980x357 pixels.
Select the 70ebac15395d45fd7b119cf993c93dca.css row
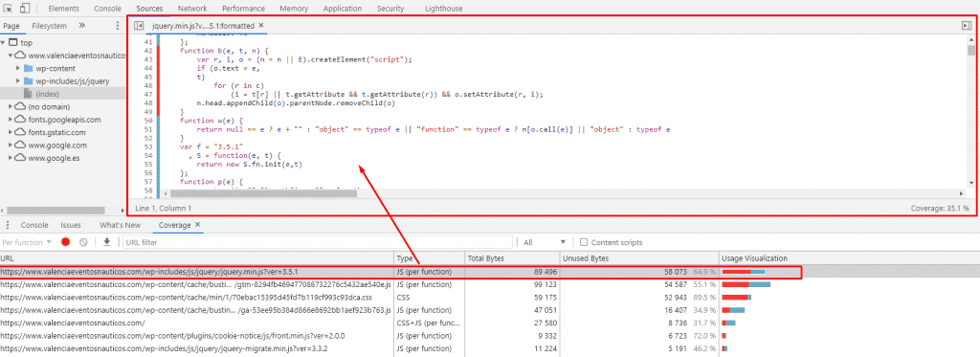pos(490,297)
